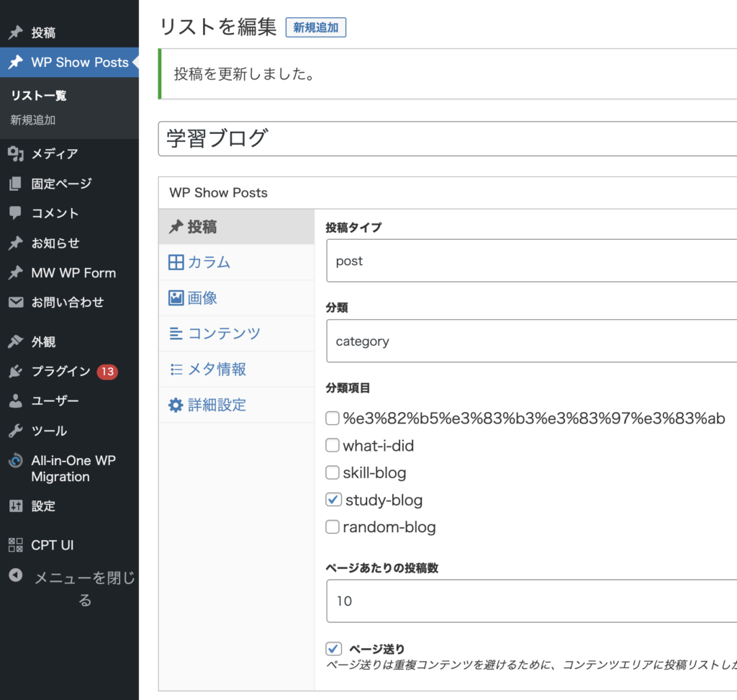
Task: Check the skill-blog category checkbox
Action: click(332, 472)
